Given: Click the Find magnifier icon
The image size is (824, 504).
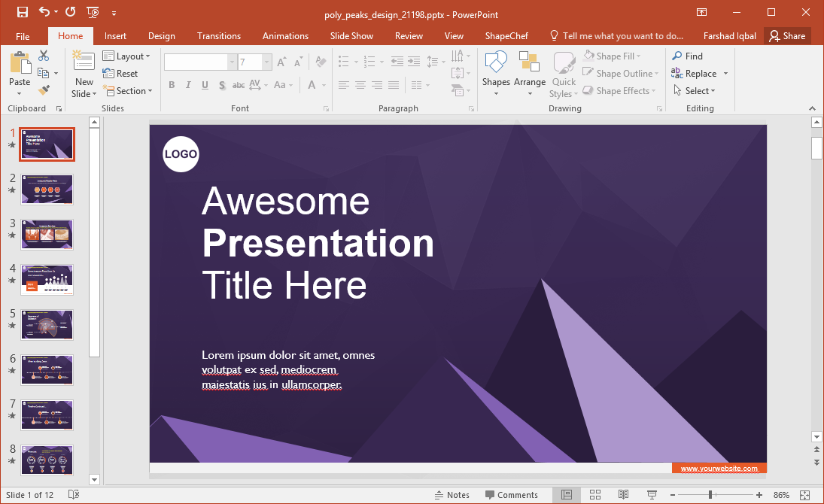Looking at the screenshot, I should coord(677,56).
